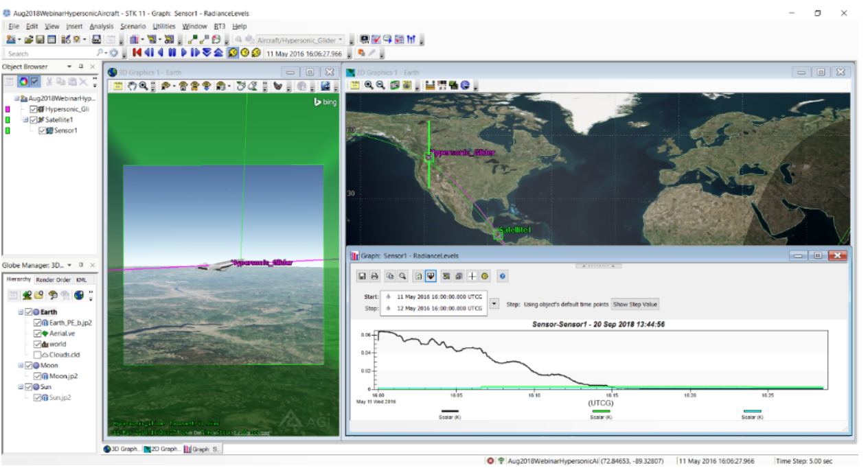This screenshot has width=868, height=468.
Task: Click the magenta Hypersonic_Glider color swatch
Action: point(8,109)
